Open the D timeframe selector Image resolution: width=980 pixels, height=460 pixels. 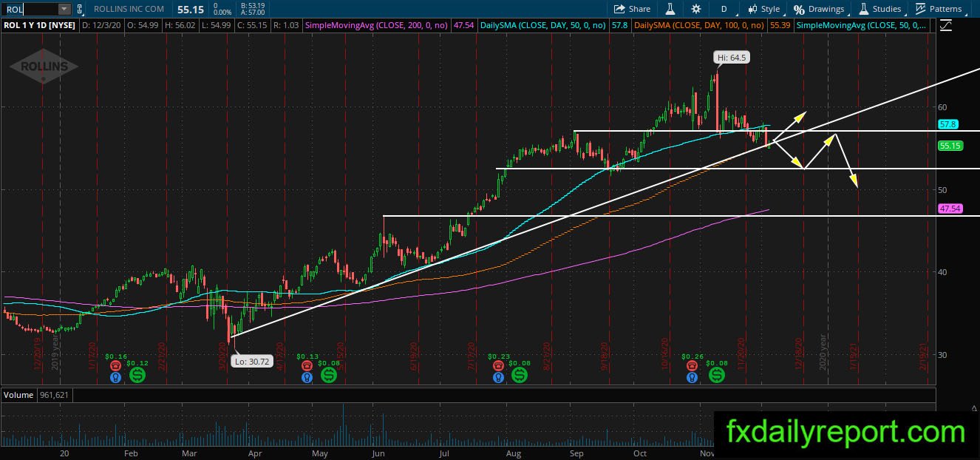pos(724,9)
